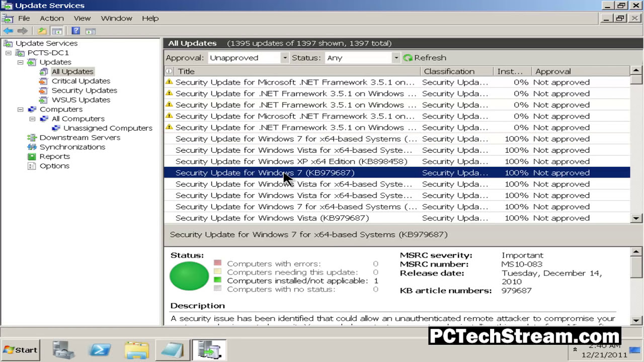Image resolution: width=644 pixels, height=362 pixels.
Task: Open the Security Updates view in the tree
Action: (84, 90)
